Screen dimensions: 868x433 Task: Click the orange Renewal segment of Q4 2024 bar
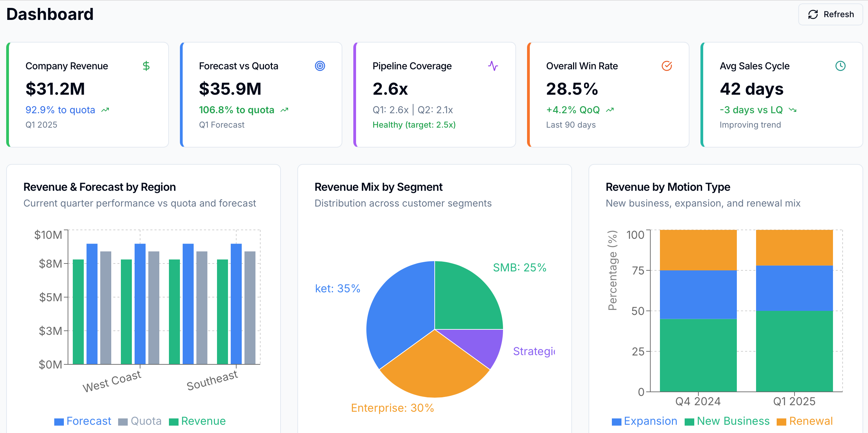click(698, 250)
